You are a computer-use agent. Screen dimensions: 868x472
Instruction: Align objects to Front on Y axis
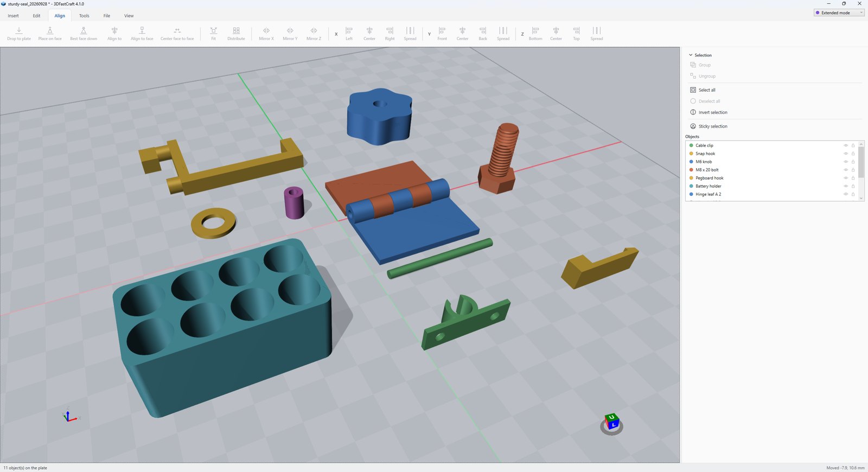(442, 34)
